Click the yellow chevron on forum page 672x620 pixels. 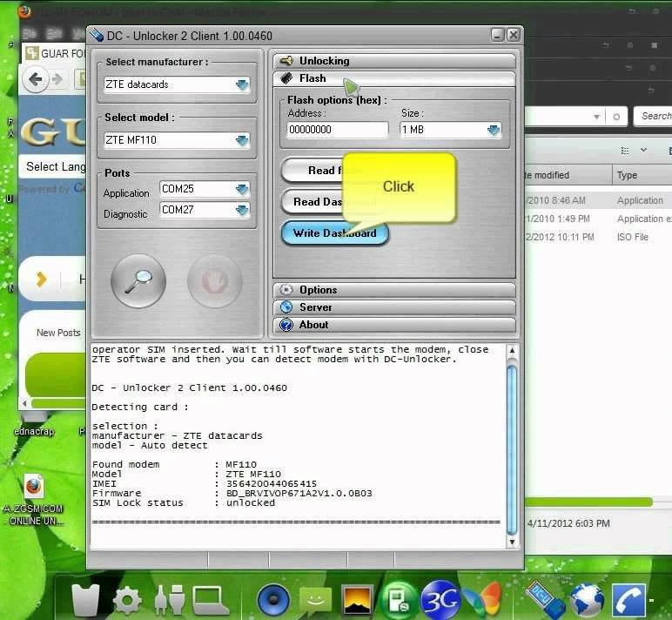pyautogui.click(x=41, y=280)
